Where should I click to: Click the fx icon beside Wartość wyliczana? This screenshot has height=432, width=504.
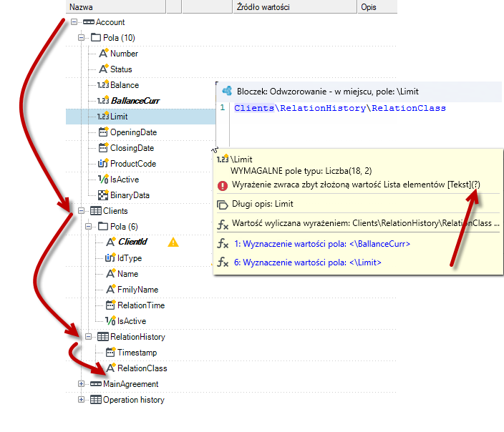pos(223,224)
